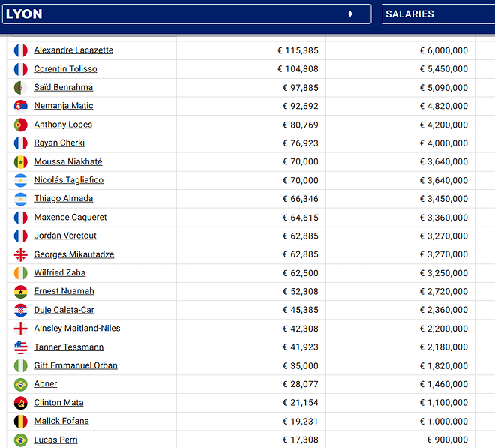Visit the Gift Emmanuel Orban link

(76, 365)
